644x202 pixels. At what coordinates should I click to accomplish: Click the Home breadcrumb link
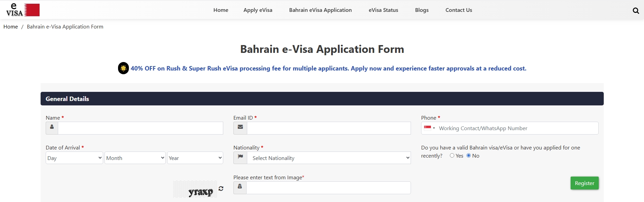10,27
